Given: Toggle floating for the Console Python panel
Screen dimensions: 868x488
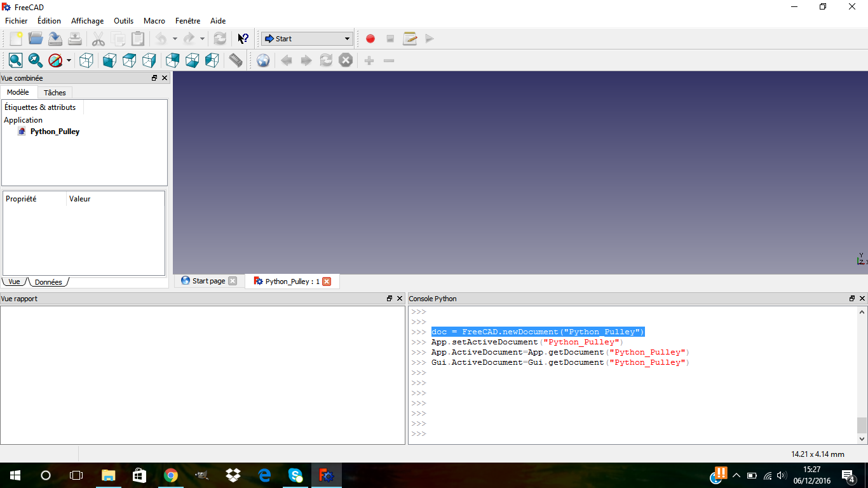Looking at the screenshot, I should tap(852, 299).
